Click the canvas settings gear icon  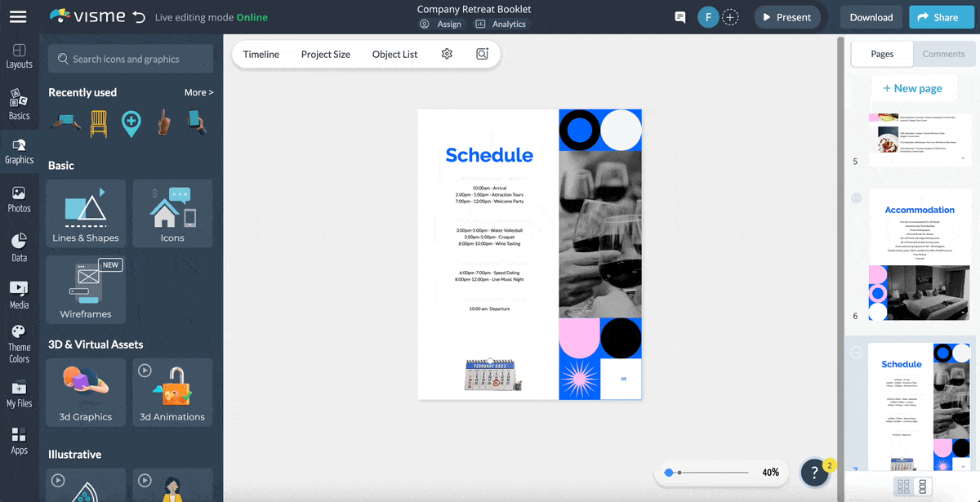(x=447, y=54)
